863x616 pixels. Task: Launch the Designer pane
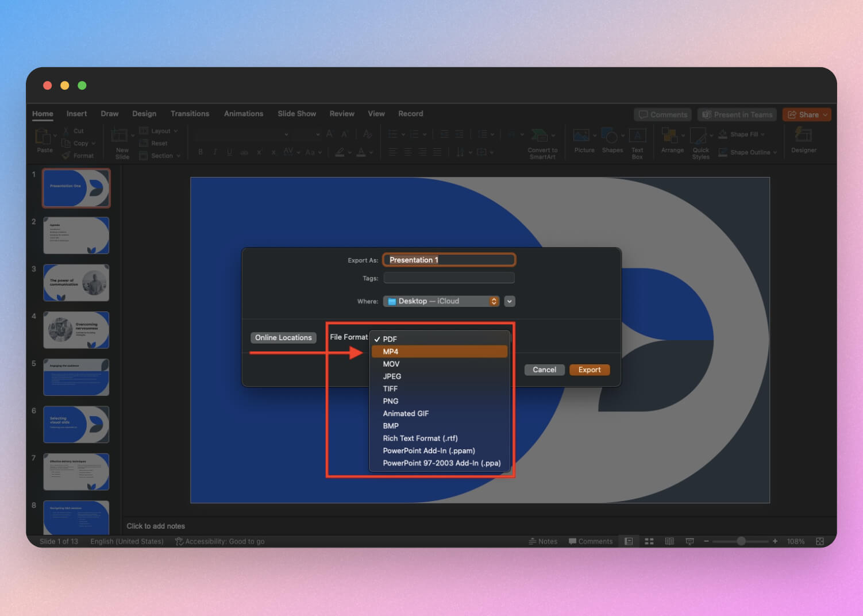803,141
